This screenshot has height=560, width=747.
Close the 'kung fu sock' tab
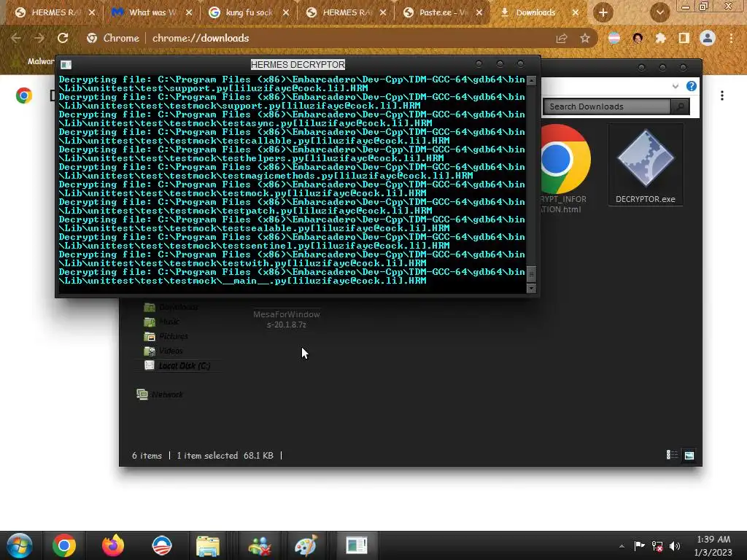click(286, 12)
